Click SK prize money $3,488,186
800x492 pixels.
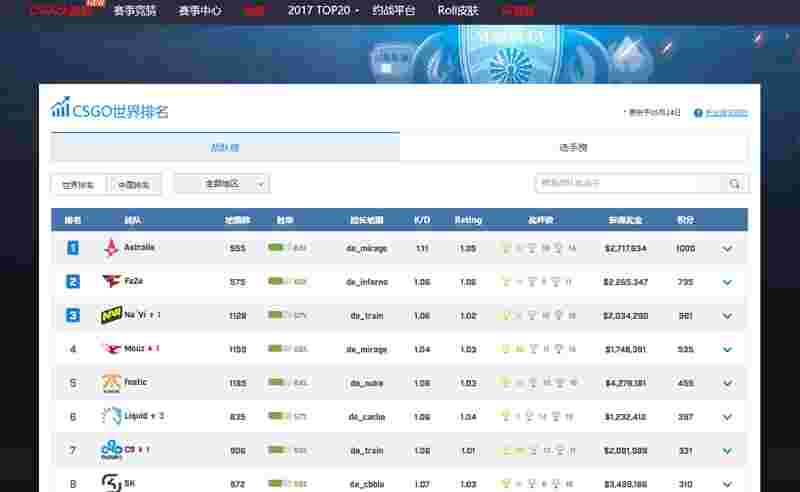[x=626, y=484]
